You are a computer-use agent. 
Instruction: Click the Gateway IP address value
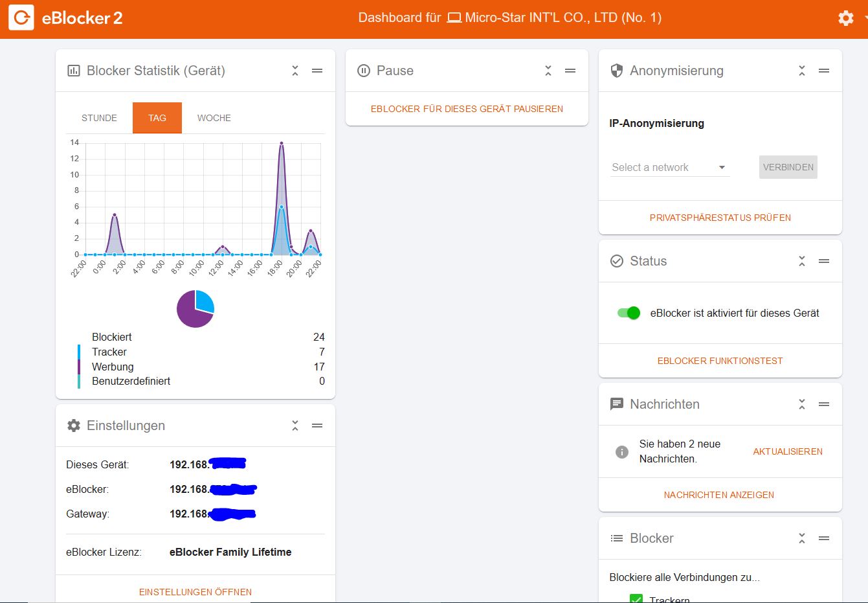coord(213,514)
